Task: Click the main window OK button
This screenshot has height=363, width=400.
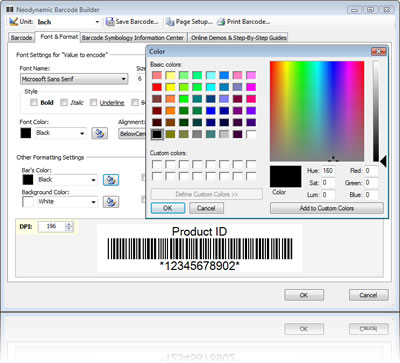Action: (x=304, y=295)
